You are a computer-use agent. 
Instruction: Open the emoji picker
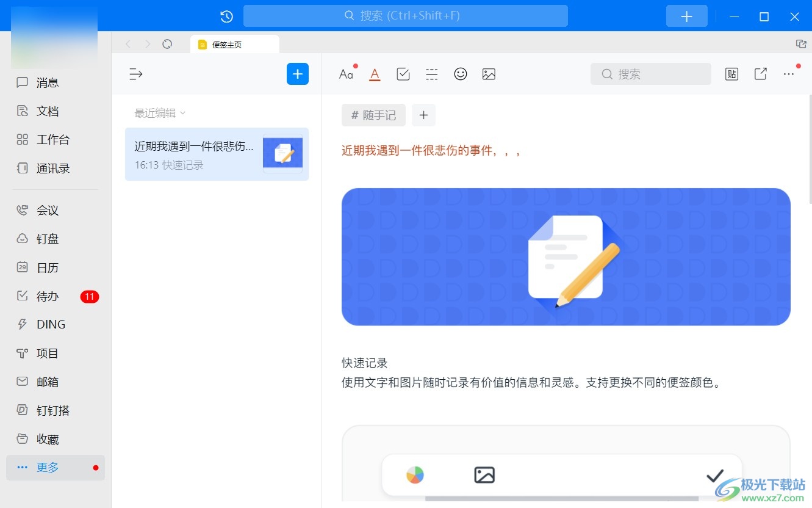coord(461,74)
